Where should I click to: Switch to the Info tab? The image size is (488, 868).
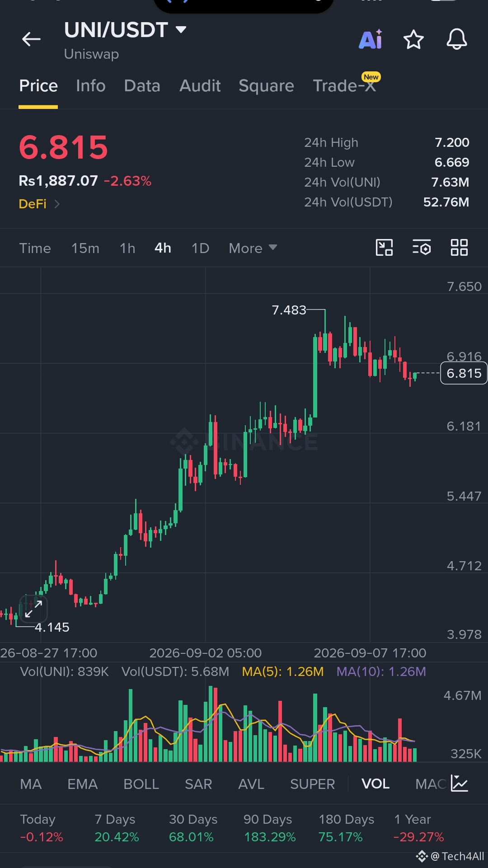point(91,86)
